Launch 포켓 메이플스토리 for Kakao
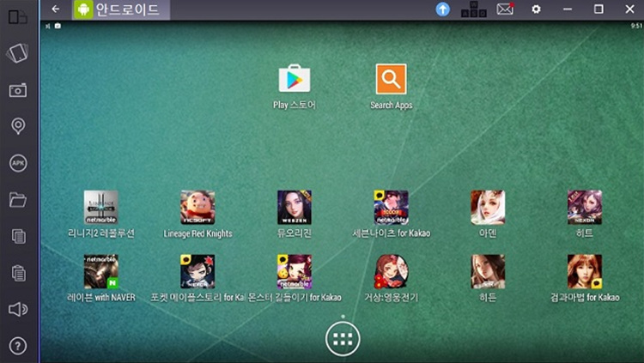Viewport: 644px width, 363px height. (x=197, y=271)
